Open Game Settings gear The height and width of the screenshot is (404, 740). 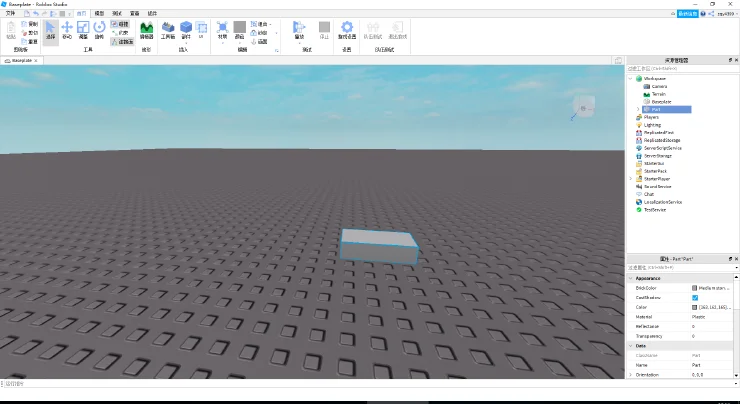(x=347, y=31)
